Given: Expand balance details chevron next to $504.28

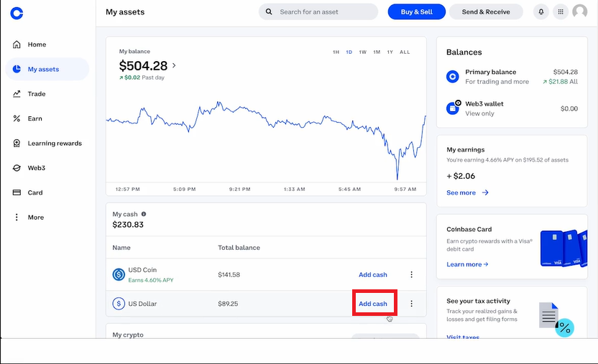Looking at the screenshot, I should [x=174, y=65].
